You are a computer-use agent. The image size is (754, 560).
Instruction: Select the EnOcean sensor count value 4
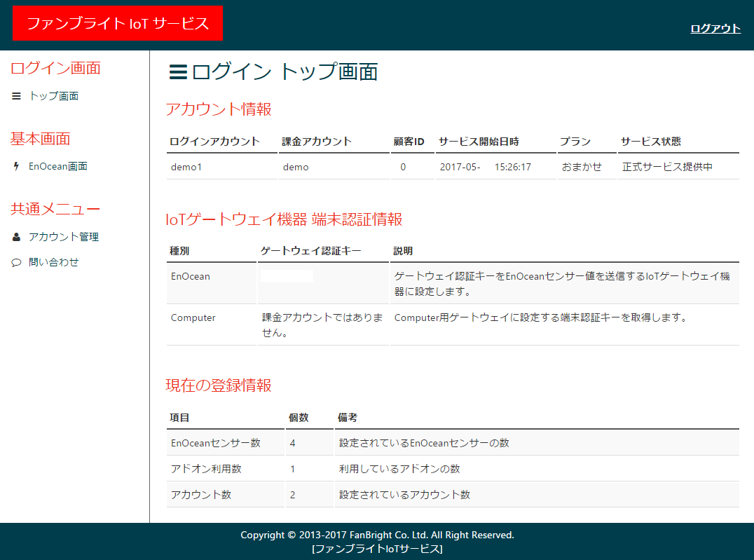[x=293, y=443]
